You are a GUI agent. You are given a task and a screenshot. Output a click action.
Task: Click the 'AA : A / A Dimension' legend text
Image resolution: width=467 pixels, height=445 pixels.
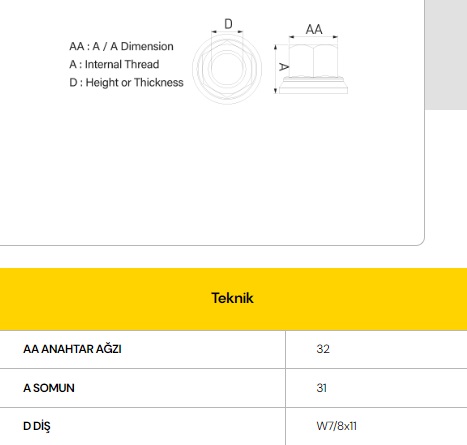coord(121,46)
